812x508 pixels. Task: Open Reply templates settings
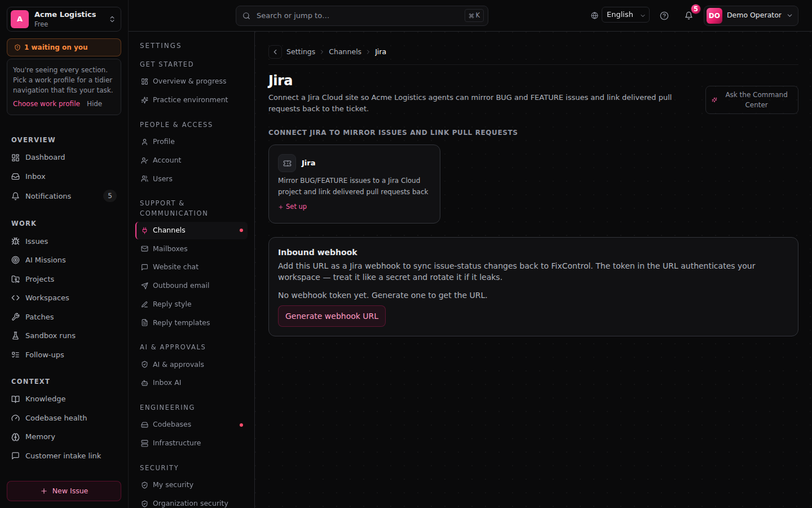click(x=191, y=323)
